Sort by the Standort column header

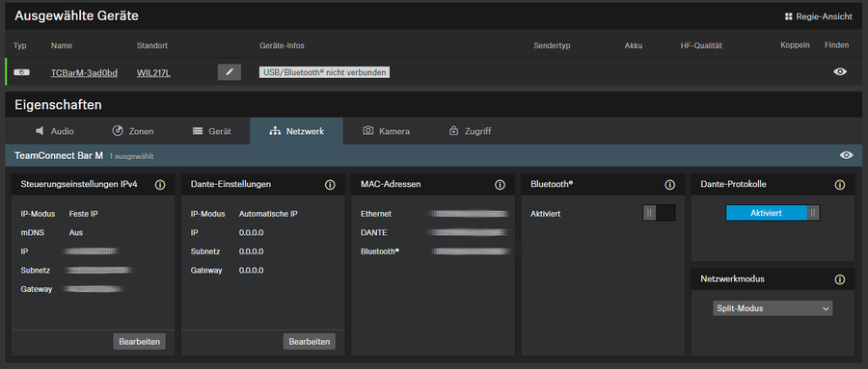pyautogui.click(x=152, y=45)
